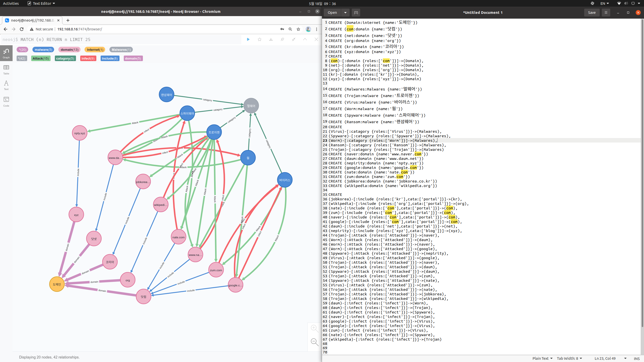This screenshot has width=644, height=362.
Task: Select the malware(5) node label
Action: [43, 50]
